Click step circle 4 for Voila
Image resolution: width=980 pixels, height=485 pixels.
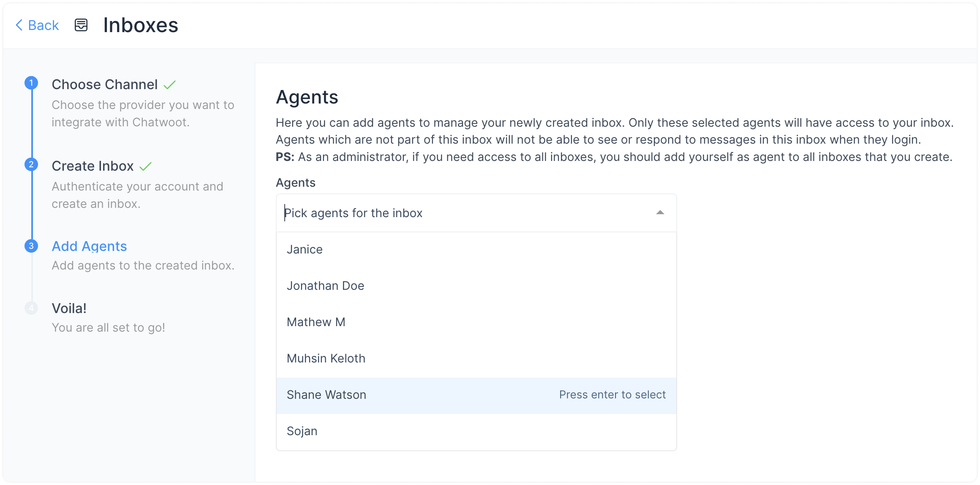(x=31, y=308)
